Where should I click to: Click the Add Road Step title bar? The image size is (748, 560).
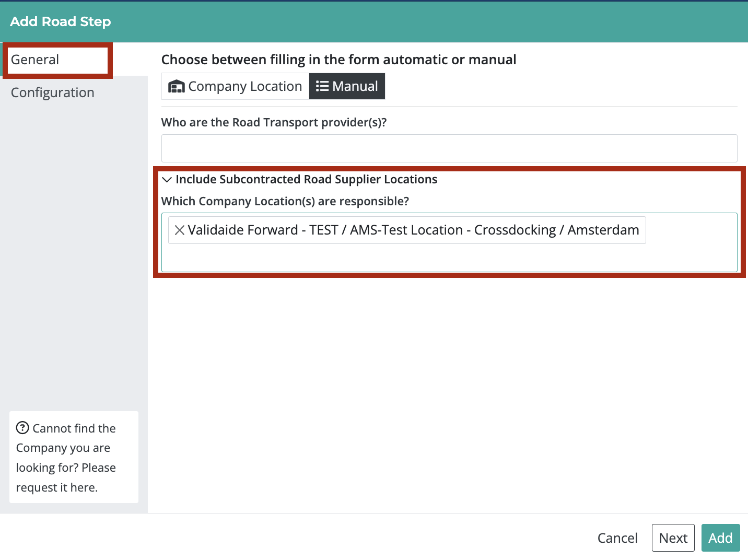(x=60, y=21)
